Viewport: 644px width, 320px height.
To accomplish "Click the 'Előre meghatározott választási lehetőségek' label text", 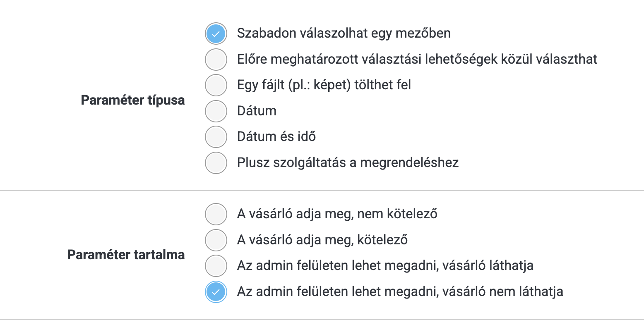I will pos(417,59).
